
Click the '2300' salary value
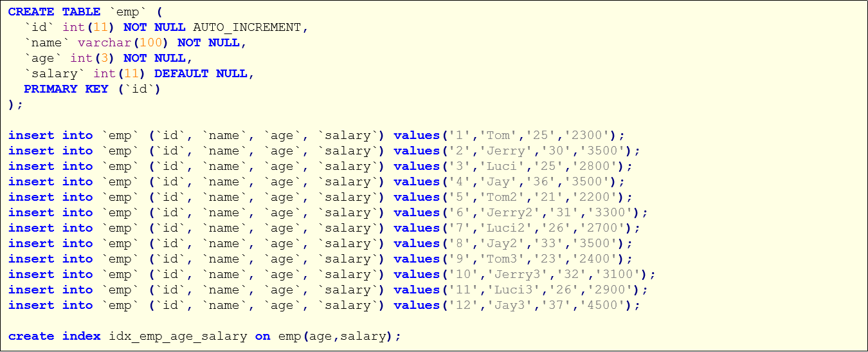coord(587,135)
